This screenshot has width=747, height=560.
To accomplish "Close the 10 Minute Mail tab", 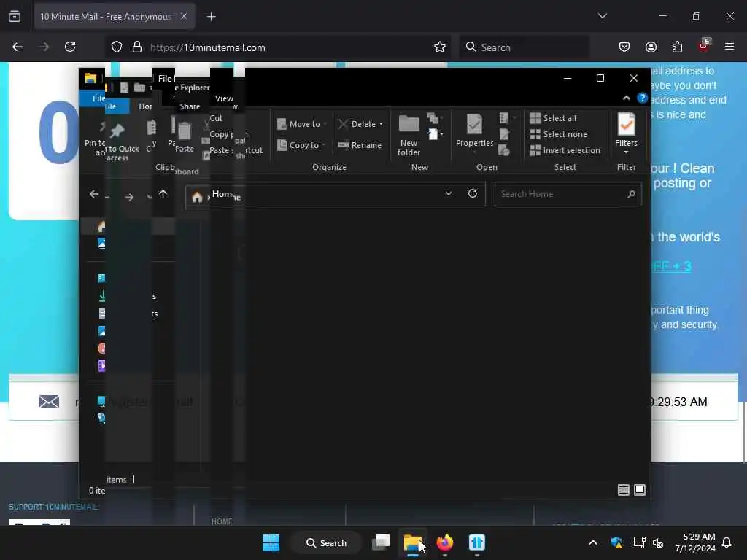I will (184, 16).
